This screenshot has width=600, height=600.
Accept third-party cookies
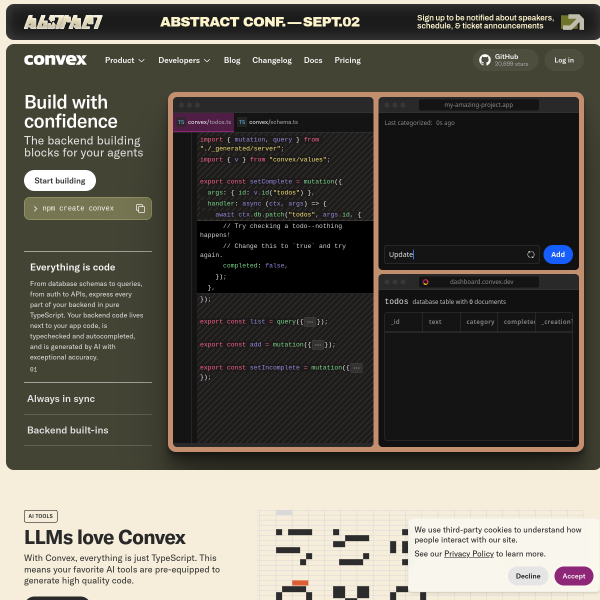574,576
